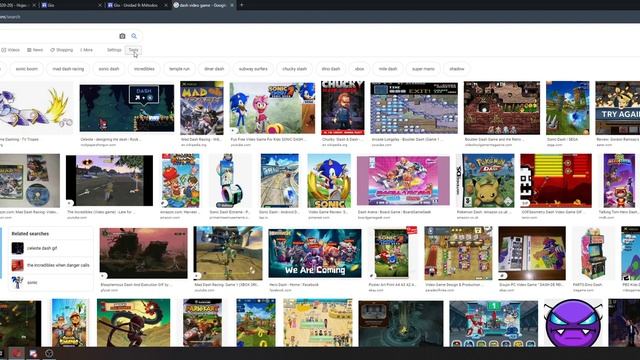Viewport: 640px width, 360px height.
Task: Click the Blasphemous thumbnail's GIF badge icon
Action: [104, 276]
